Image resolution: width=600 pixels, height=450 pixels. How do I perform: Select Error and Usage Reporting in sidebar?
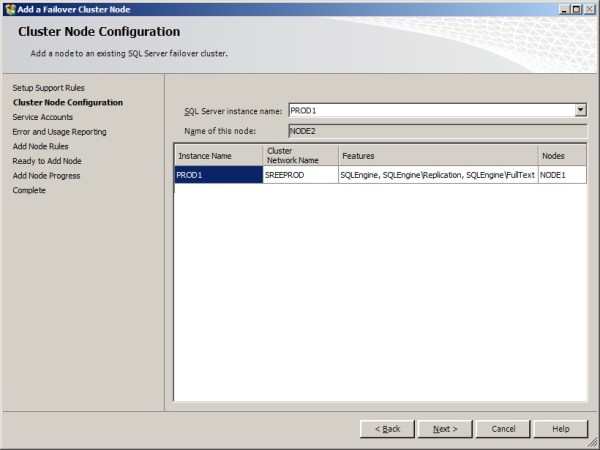[59, 132]
